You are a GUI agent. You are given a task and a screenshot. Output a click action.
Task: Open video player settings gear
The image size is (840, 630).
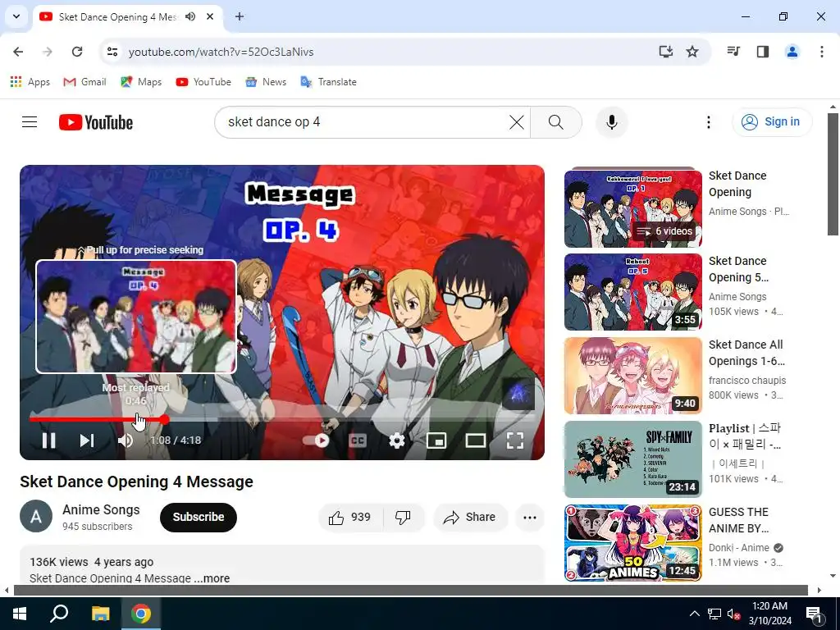tap(396, 441)
